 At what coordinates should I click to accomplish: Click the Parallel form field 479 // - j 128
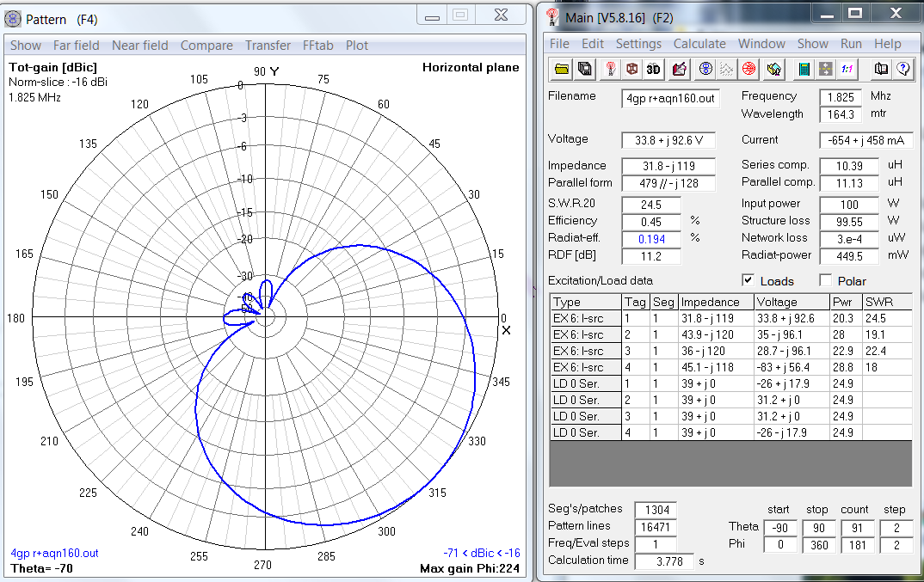pyautogui.click(x=668, y=183)
